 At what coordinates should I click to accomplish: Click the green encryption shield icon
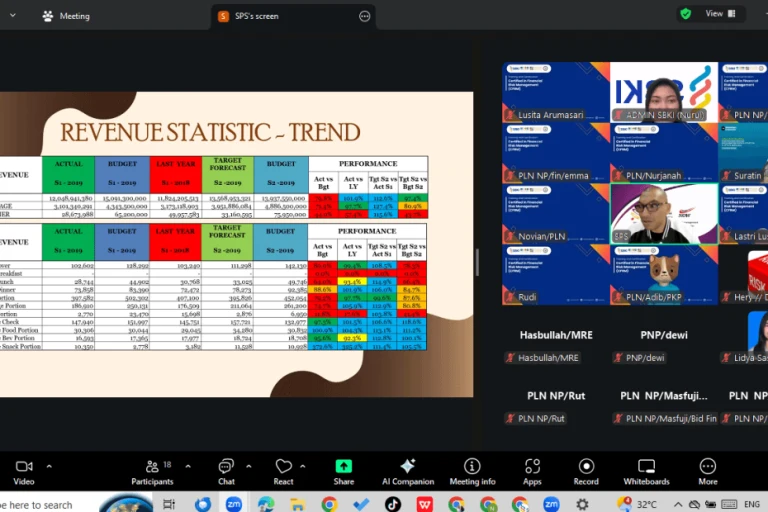tap(686, 14)
